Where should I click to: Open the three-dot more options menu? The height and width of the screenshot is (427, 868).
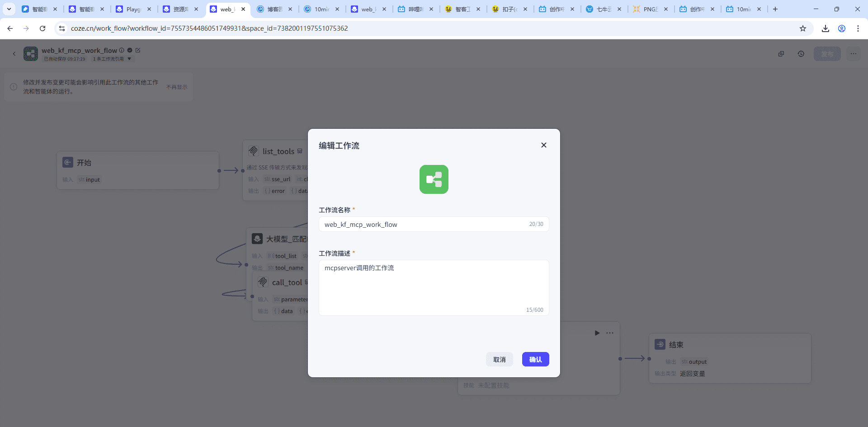coord(853,54)
